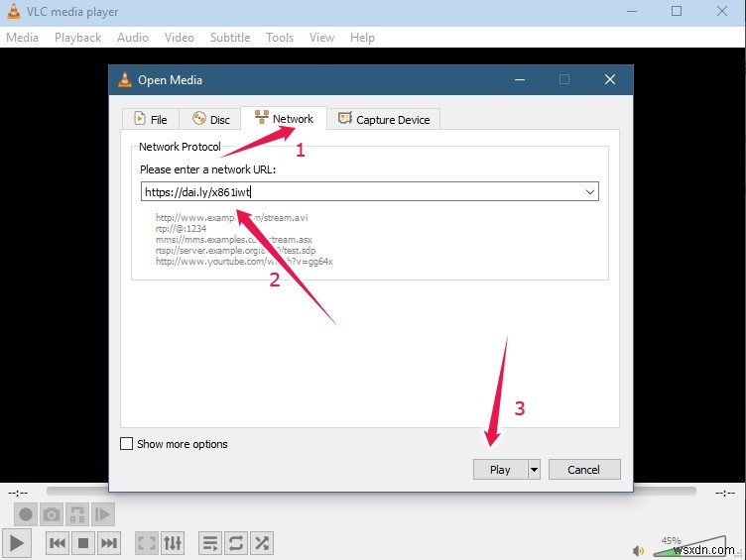Click the main Play button in VLC controls

tap(17, 543)
